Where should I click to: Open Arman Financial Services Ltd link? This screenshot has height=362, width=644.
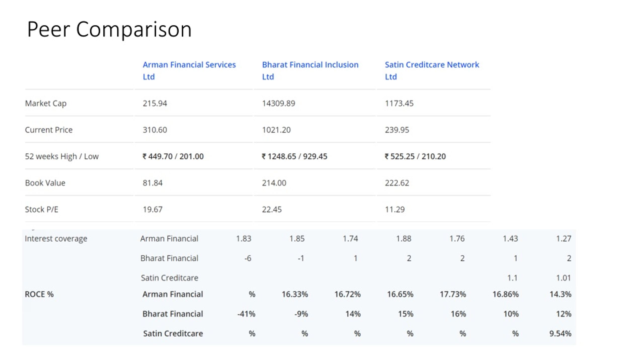coord(189,71)
